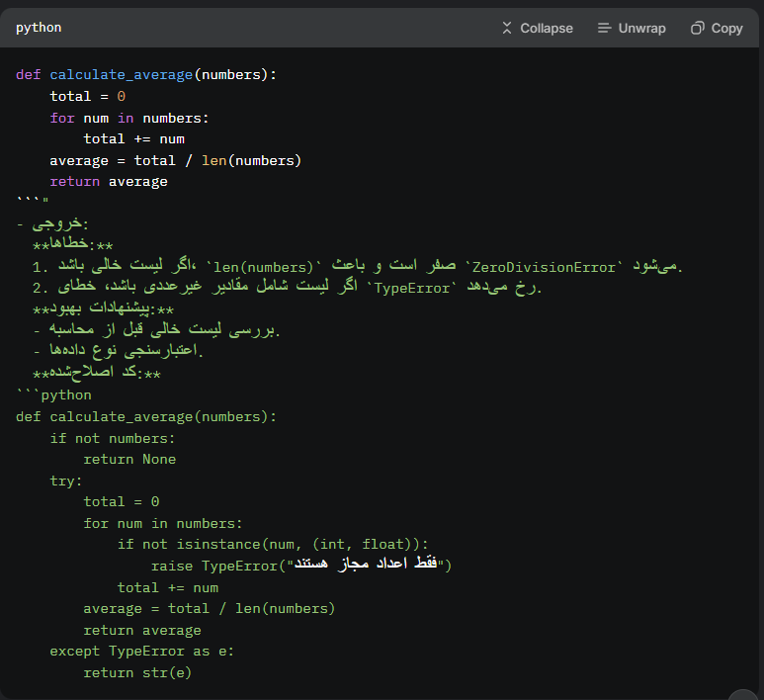Click the "python" language label in header
Viewport: 764px width, 700px height.
point(39,28)
